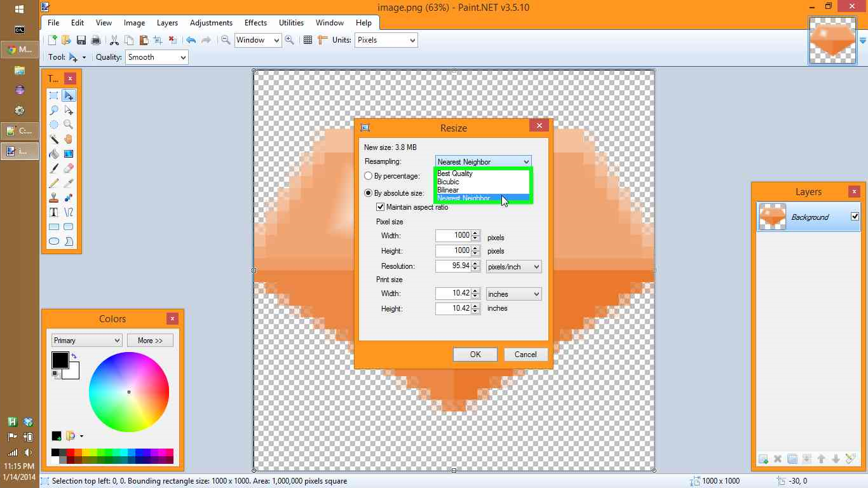868x488 pixels.
Task: Open the inches print size units dropdown
Action: (x=513, y=294)
